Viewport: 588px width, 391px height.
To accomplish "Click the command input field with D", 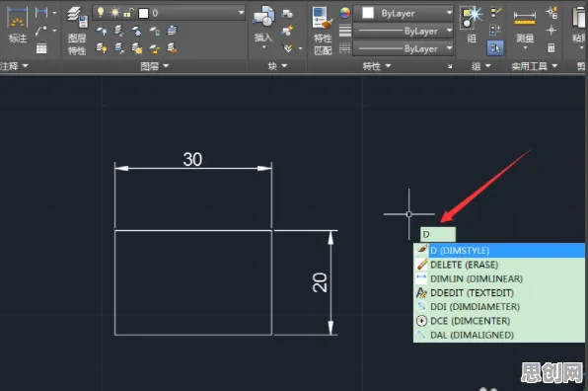I will pyautogui.click(x=438, y=235).
